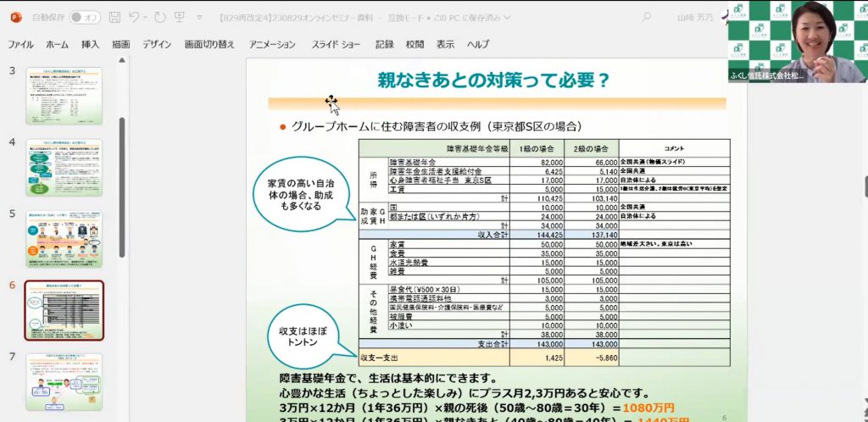
Task: Click table cell value -5,860
Action: (605, 358)
